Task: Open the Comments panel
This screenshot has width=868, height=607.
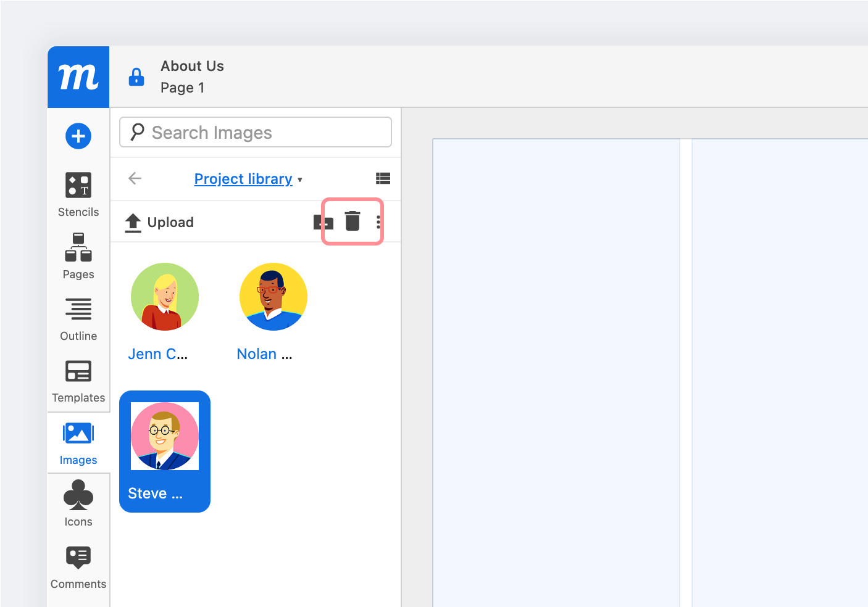Action: tap(78, 566)
